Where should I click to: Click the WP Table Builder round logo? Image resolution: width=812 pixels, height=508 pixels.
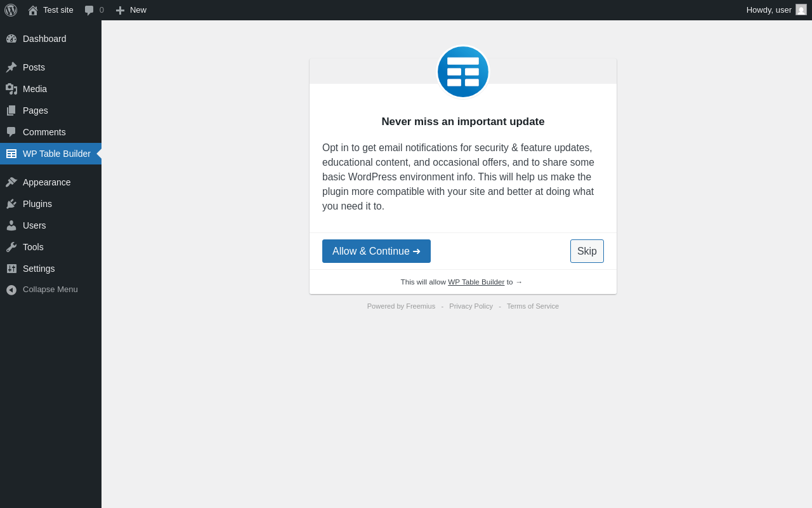463,72
